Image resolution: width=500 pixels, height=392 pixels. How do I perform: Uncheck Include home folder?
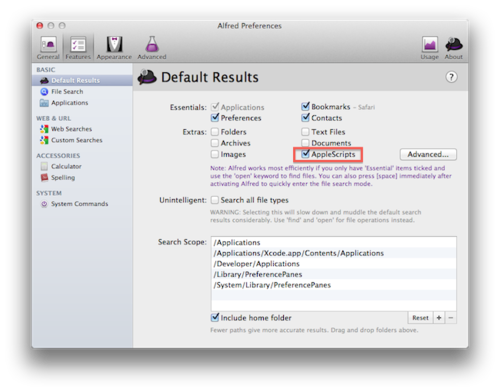(x=215, y=317)
